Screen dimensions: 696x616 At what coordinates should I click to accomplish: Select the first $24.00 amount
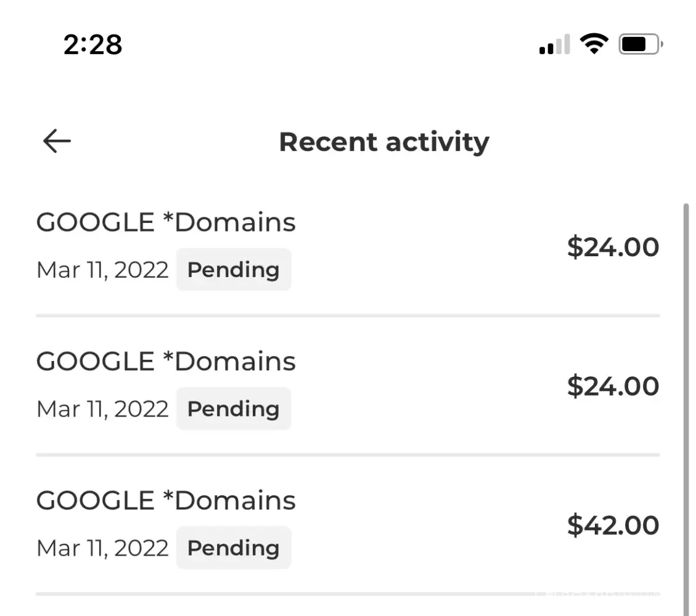click(613, 247)
